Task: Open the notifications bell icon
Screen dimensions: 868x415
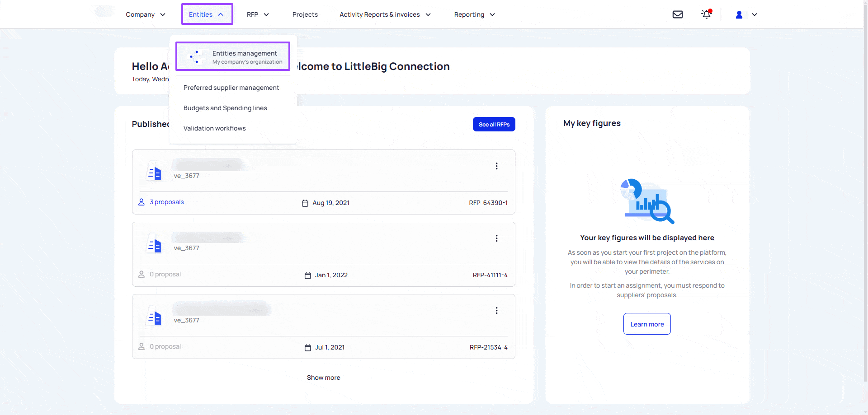Action: tap(706, 14)
